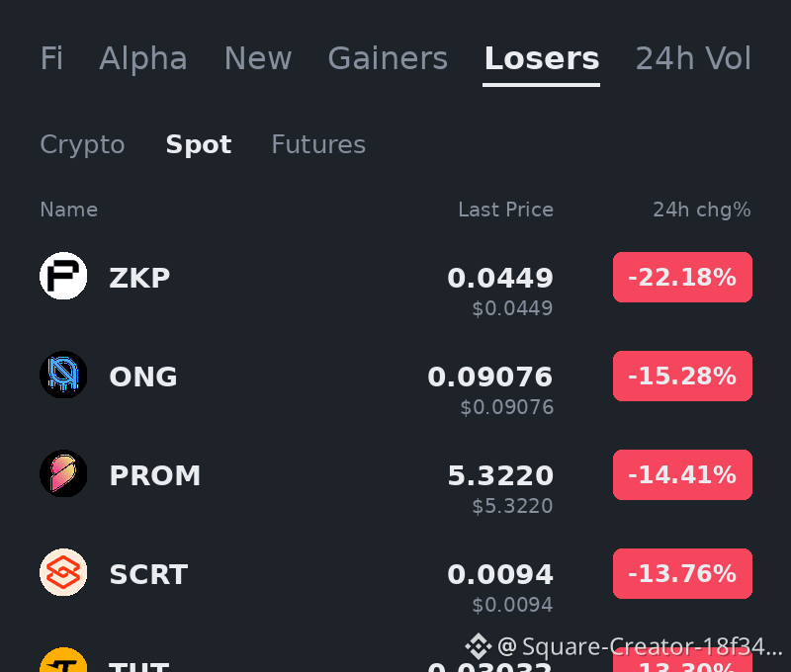Click ONG's -15.28% change badge
Image resolution: width=791 pixels, height=672 pixels.
[x=682, y=377]
